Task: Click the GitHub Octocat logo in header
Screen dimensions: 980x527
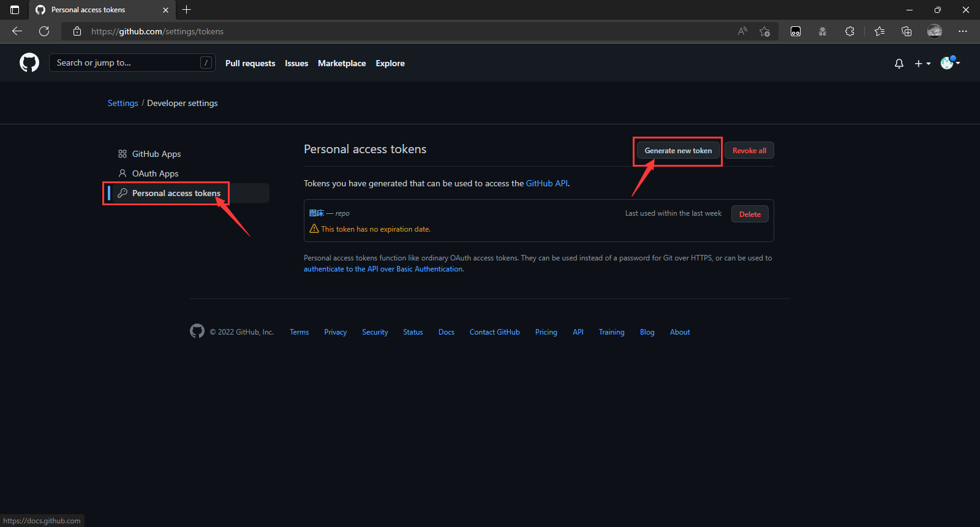Action: click(x=29, y=63)
